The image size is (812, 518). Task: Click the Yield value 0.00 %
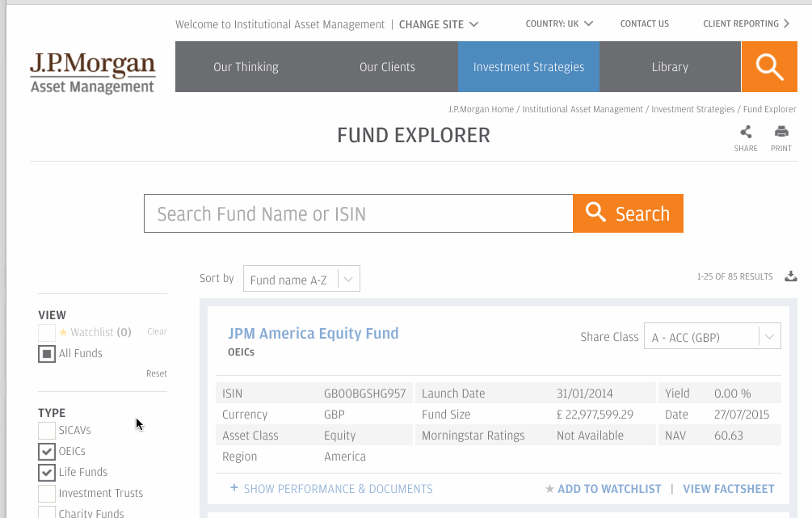click(x=732, y=394)
